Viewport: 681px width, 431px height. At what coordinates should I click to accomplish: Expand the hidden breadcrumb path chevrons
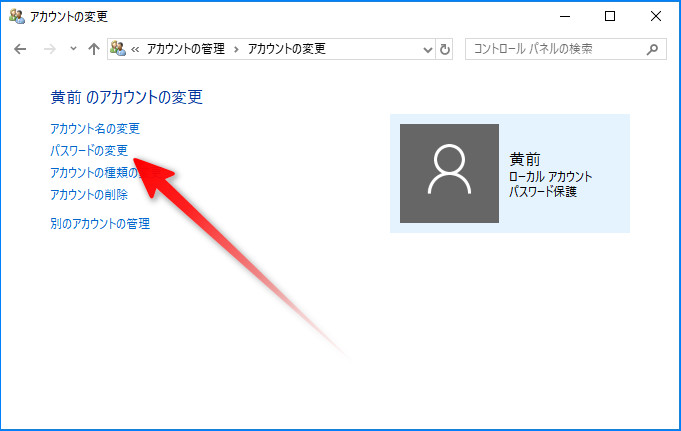pos(135,49)
